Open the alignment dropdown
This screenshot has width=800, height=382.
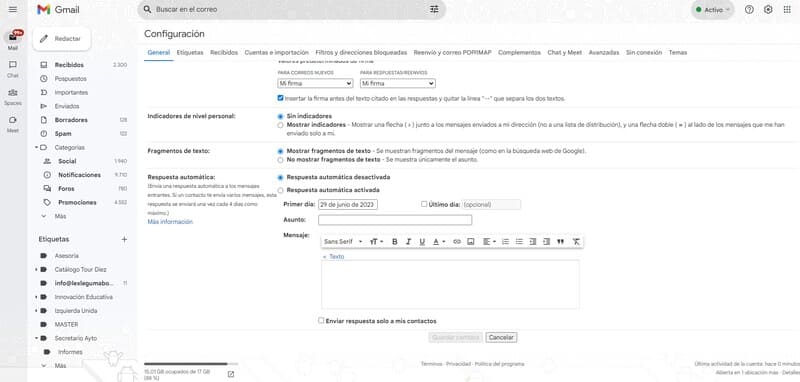(489, 242)
